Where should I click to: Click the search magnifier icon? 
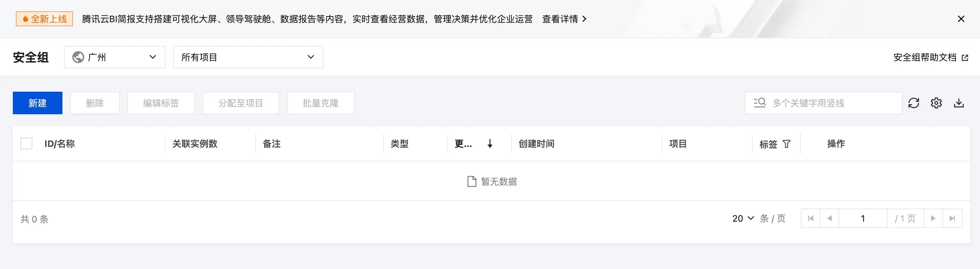tap(759, 103)
